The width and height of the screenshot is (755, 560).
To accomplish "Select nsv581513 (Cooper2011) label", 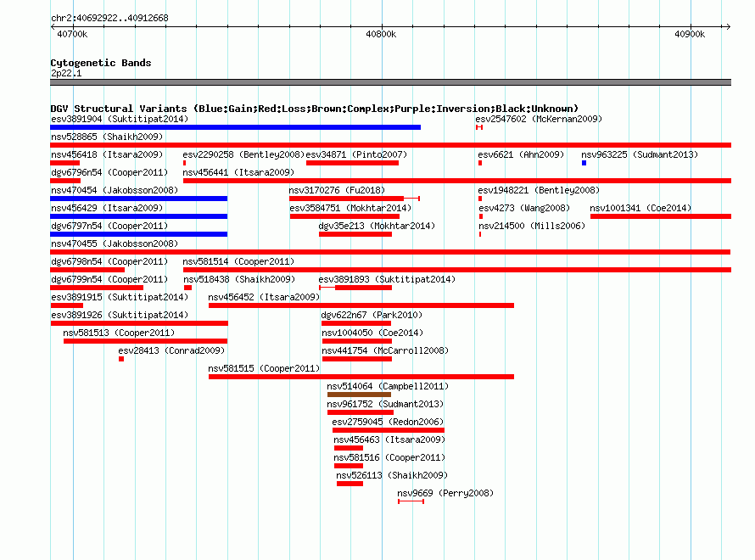I will [x=119, y=333].
